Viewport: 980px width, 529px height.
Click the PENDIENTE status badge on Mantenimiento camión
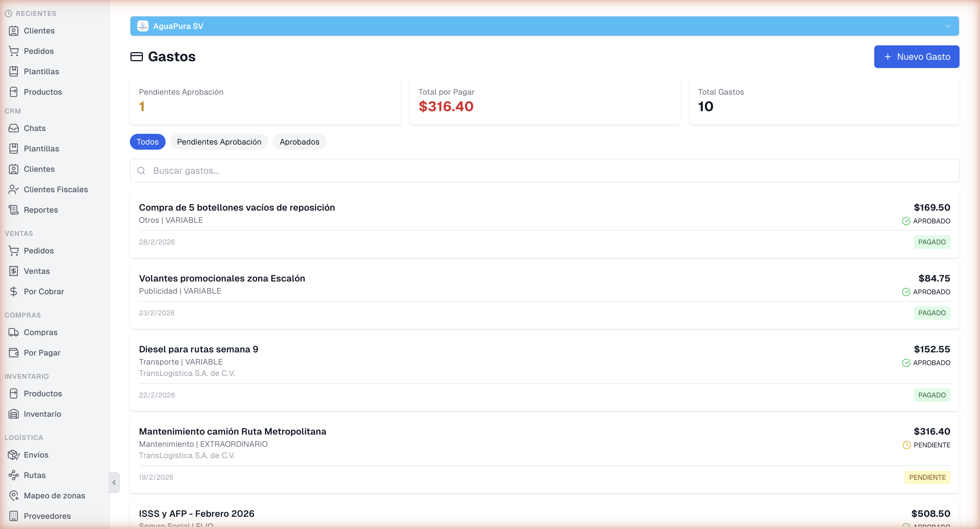click(x=927, y=477)
